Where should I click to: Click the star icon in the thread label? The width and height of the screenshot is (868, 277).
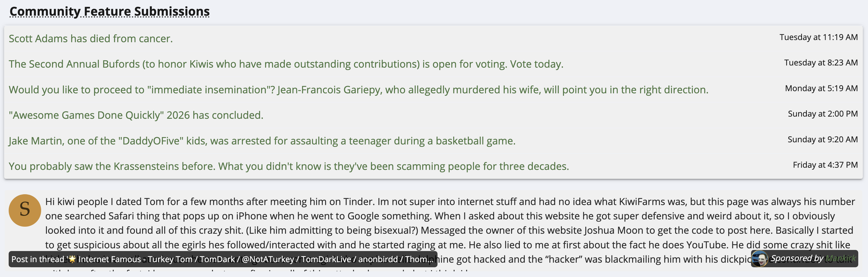72,259
